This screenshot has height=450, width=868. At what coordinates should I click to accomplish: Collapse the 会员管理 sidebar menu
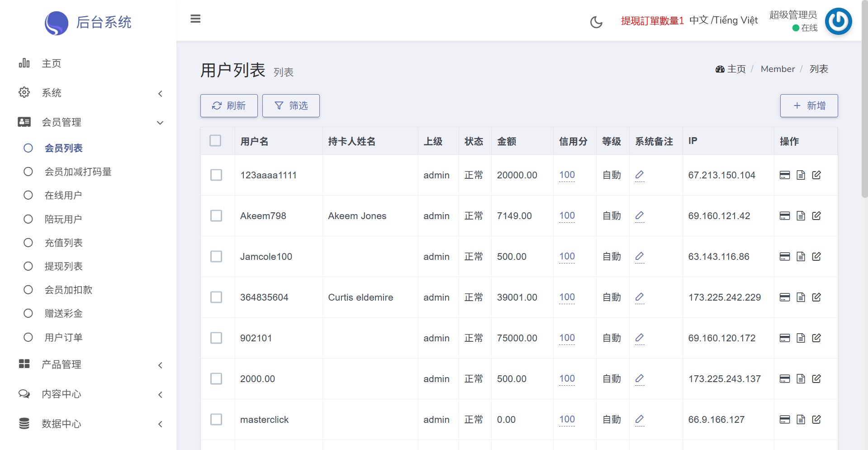[88, 123]
